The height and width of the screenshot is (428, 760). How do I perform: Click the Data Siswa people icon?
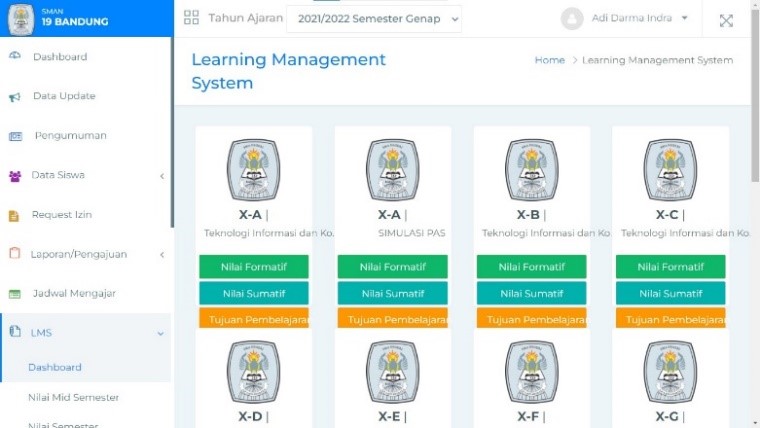pyautogui.click(x=15, y=175)
